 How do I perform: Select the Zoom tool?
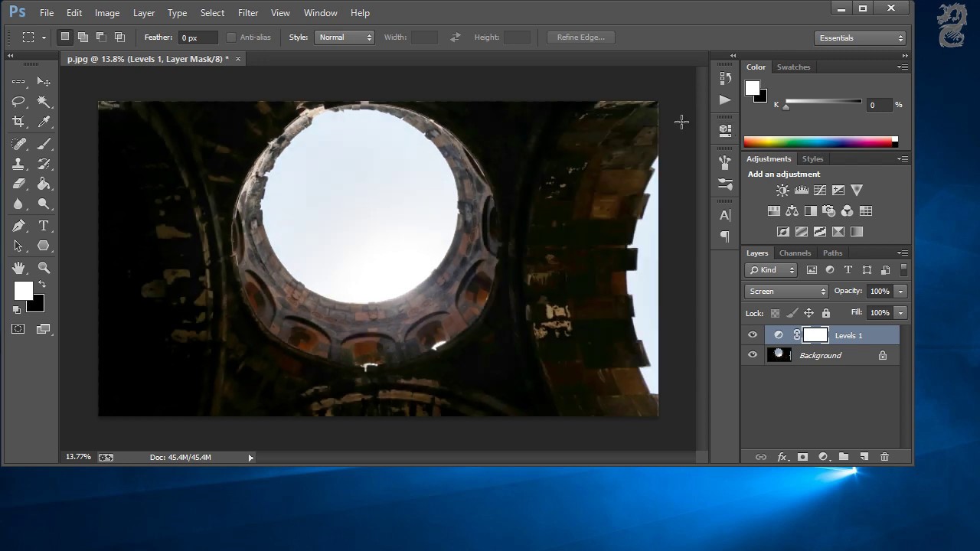(x=44, y=268)
